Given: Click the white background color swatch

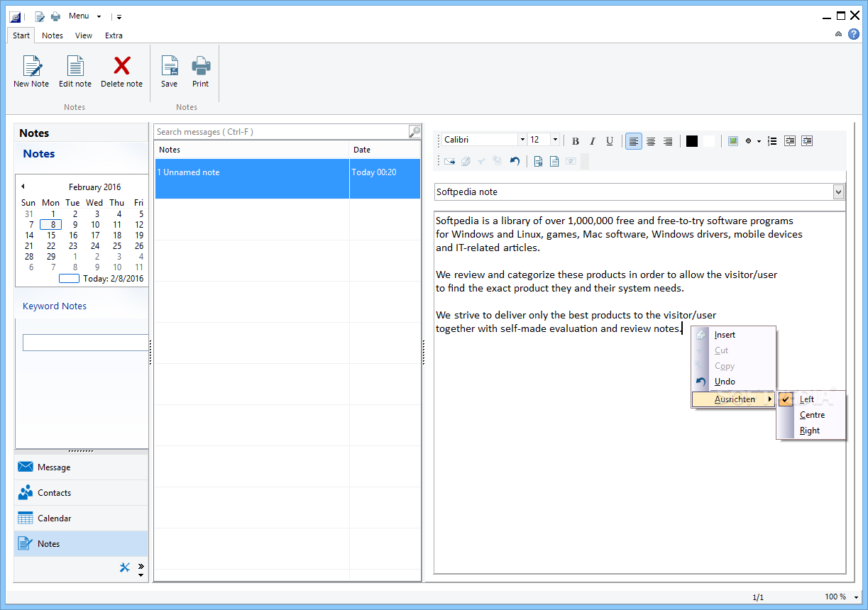Looking at the screenshot, I should (x=708, y=141).
